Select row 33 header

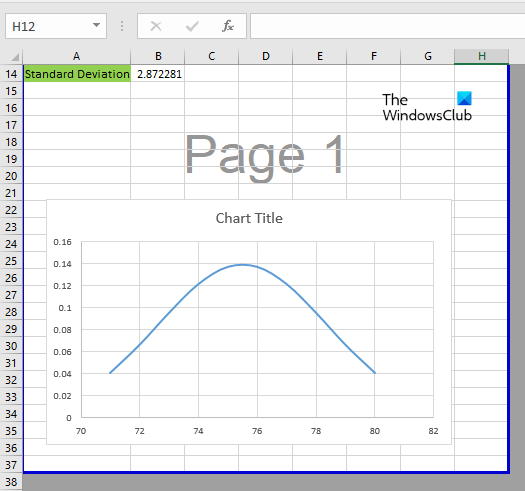[x=11, y=397]
